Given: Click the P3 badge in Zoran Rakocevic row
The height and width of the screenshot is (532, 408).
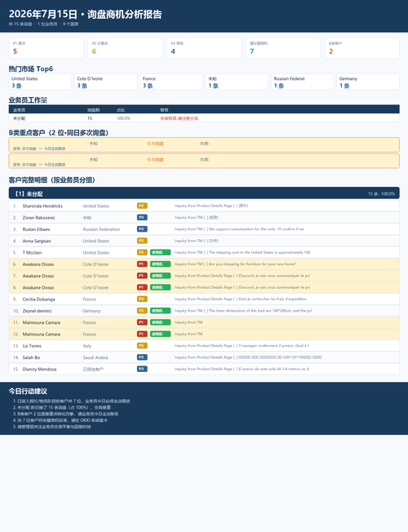Looking at the screenshot, I should (142, 217).
